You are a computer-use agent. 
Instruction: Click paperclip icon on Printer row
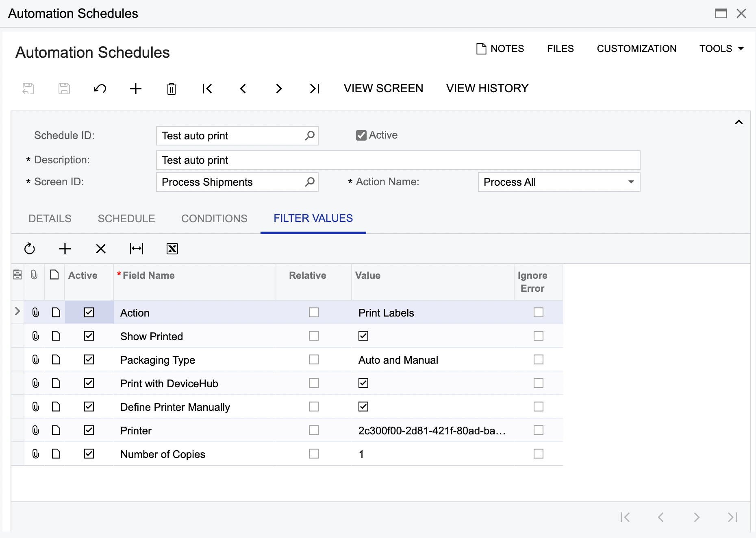pos(36,430)
